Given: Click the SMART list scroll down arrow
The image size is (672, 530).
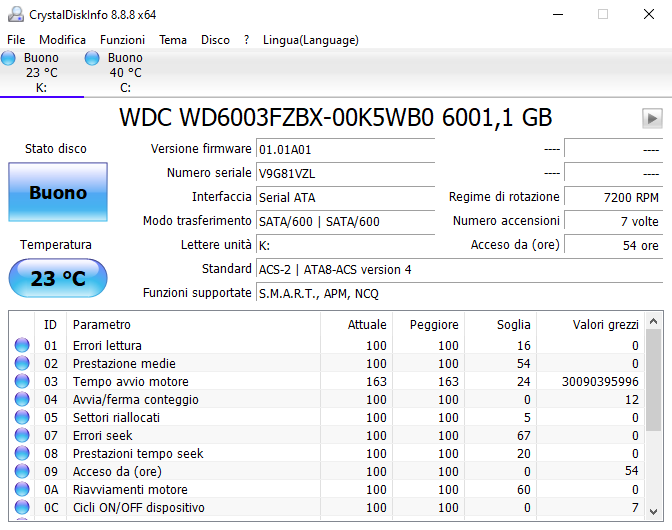Looking at the screenshot, I should coord(654,512).
